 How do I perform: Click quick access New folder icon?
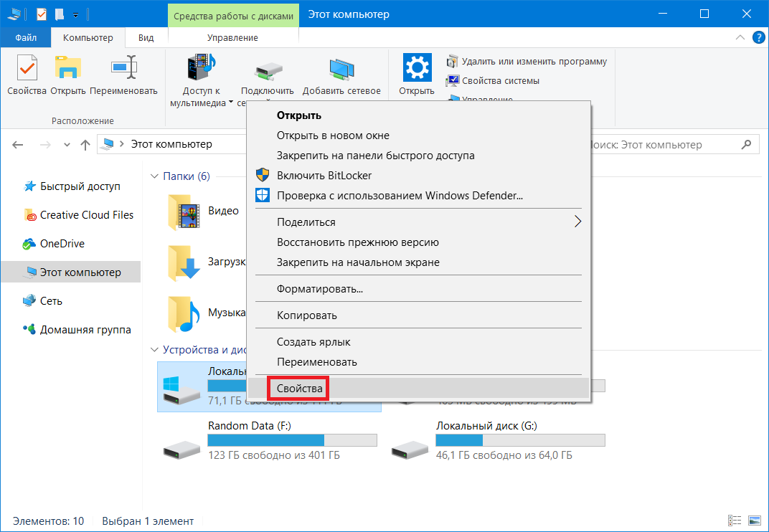[x=60, y=15]
